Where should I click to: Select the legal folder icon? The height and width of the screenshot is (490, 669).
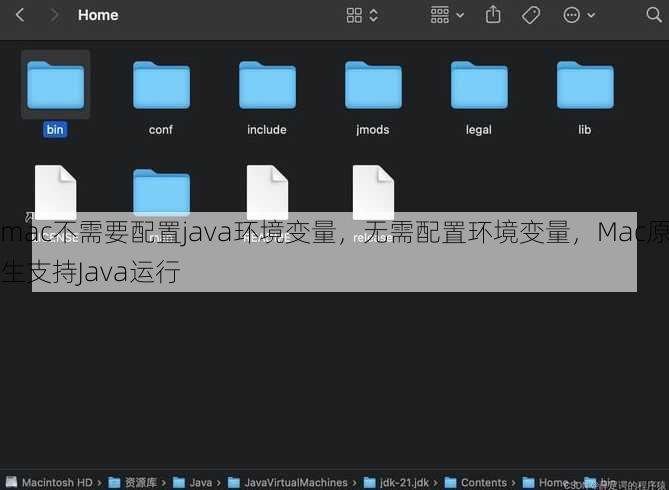[x=479, y=85]
